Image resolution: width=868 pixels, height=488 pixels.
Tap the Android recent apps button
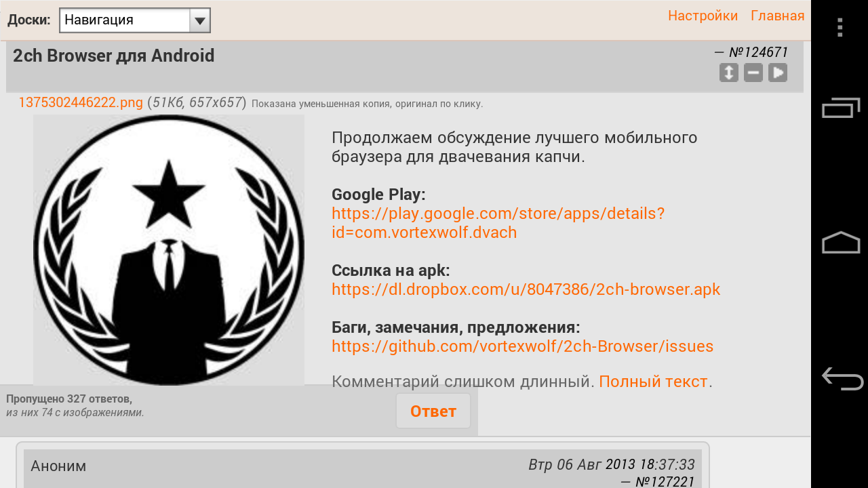tap(841, 108)
